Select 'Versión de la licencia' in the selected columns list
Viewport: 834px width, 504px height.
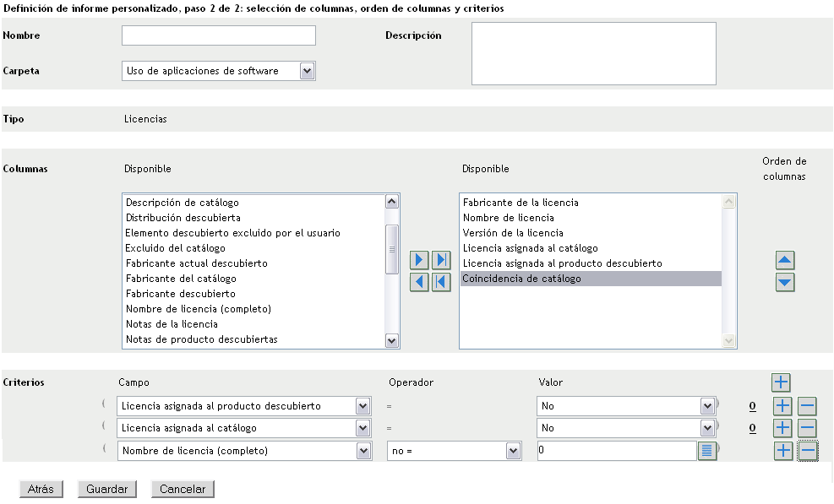[513, 233]
